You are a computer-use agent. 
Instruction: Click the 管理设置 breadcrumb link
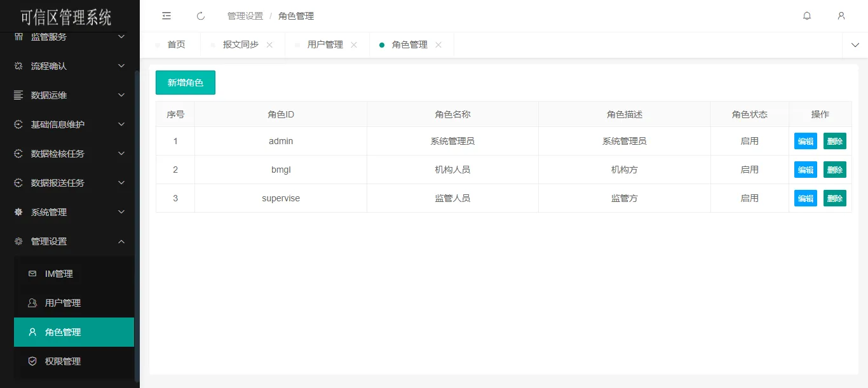coord(245,16)
